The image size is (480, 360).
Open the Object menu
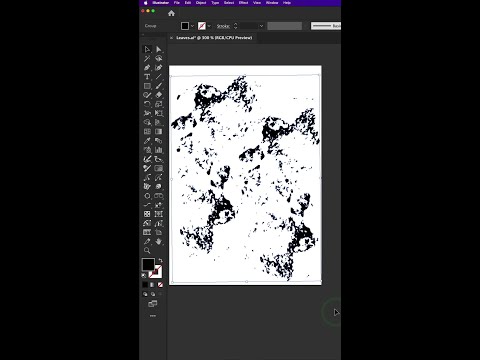tap(201, 3)
